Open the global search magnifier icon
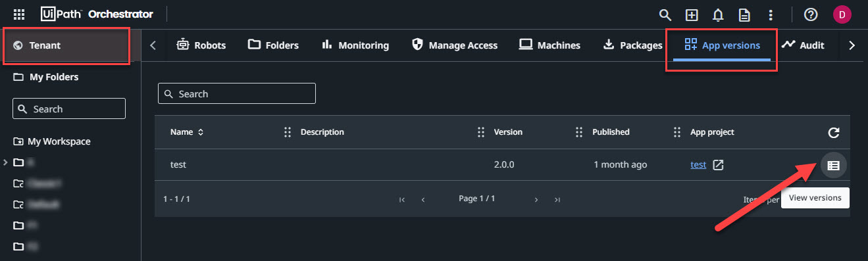Screen dimensions: 868x261 (x=665, y=14)
